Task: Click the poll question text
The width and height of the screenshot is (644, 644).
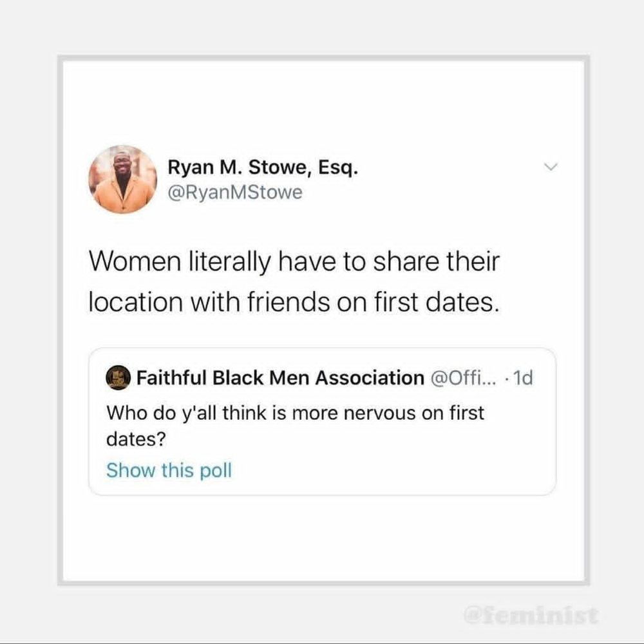Action: (x=294, y=425)
